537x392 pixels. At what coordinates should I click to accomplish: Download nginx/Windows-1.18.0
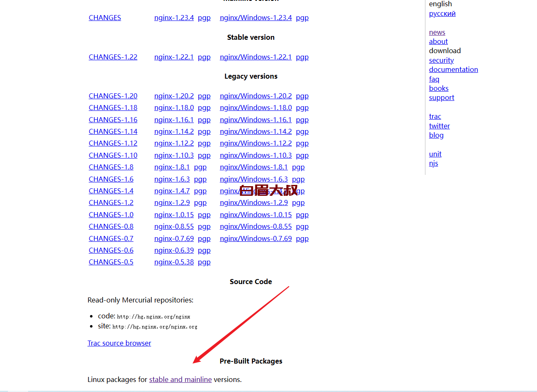[256, 108]
